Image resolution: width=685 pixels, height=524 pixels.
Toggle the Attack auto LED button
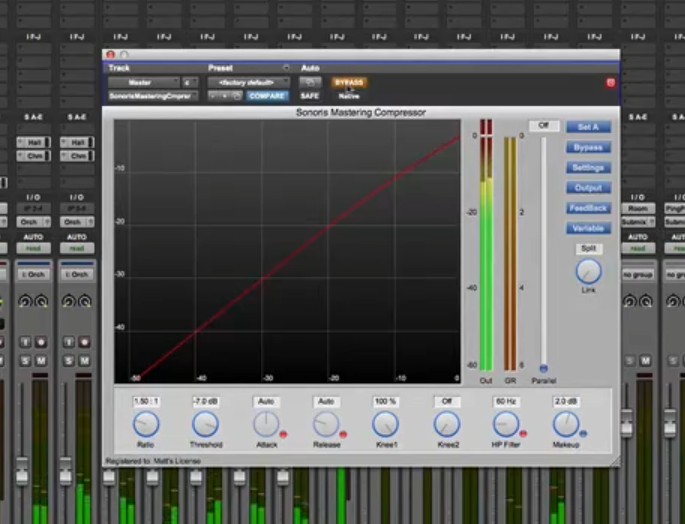[283, 434]
